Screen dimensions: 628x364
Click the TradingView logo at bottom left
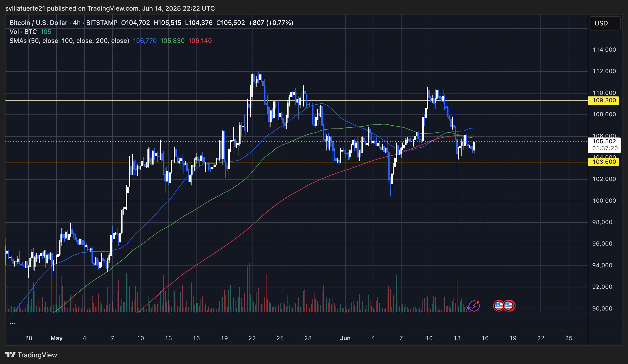point(11,355)
